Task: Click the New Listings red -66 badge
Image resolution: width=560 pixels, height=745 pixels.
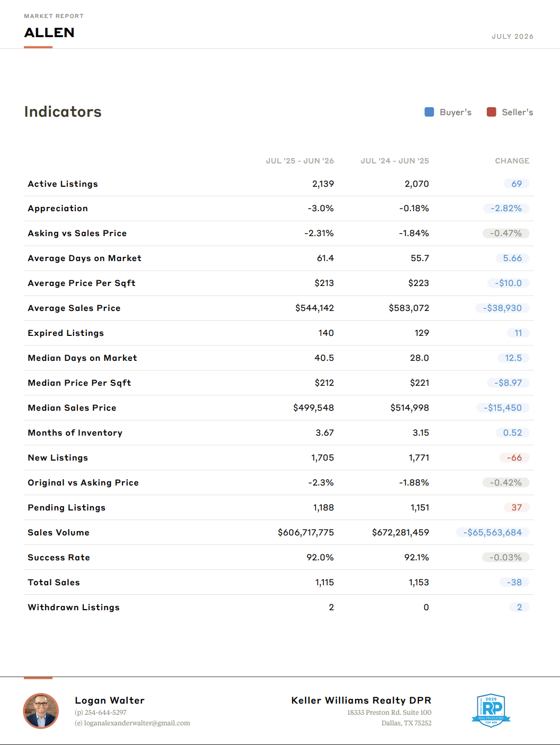Action: click(514, 458)
